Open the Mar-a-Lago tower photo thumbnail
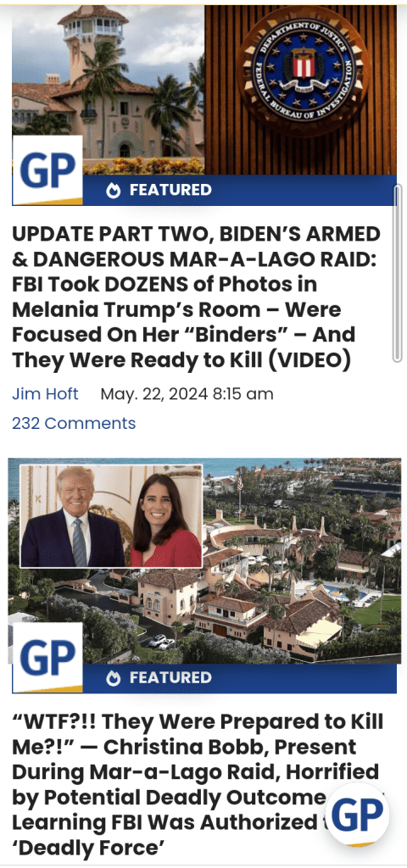The width and height of the screenshot is (407, 868). click(108, 90)
